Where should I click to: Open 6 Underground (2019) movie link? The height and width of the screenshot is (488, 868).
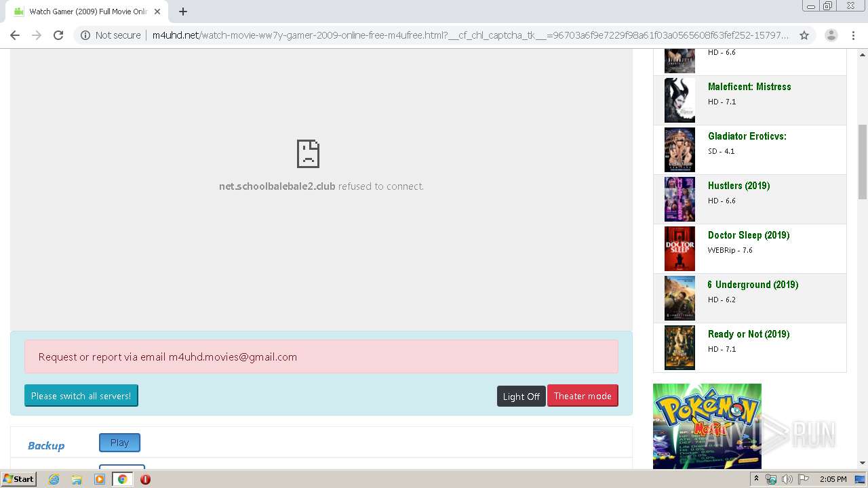[x=753, y=285]
